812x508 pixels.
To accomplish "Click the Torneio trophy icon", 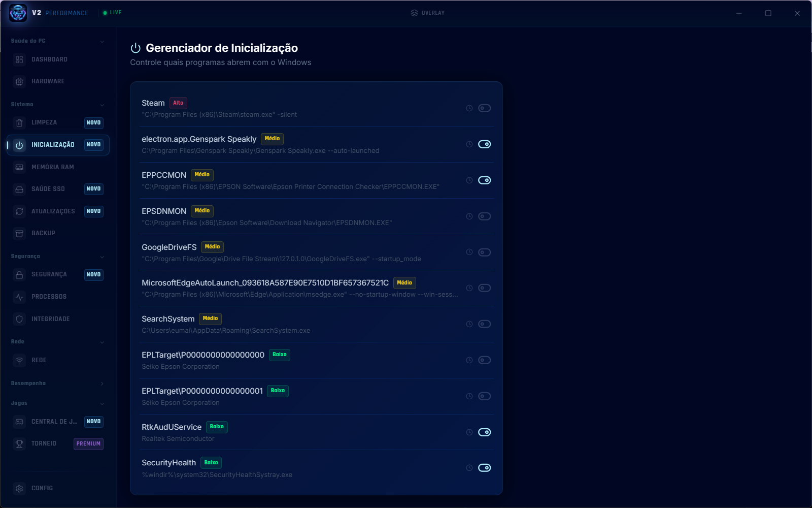I will [19, 443].
